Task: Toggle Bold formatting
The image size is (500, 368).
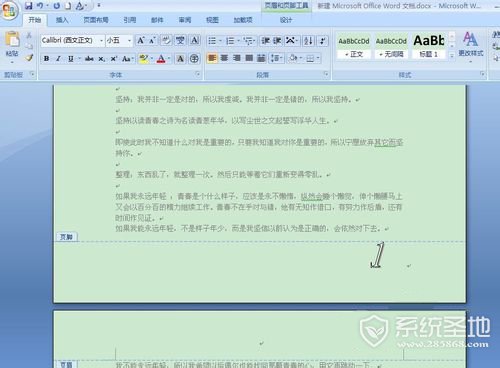Action: pos(46,59)
